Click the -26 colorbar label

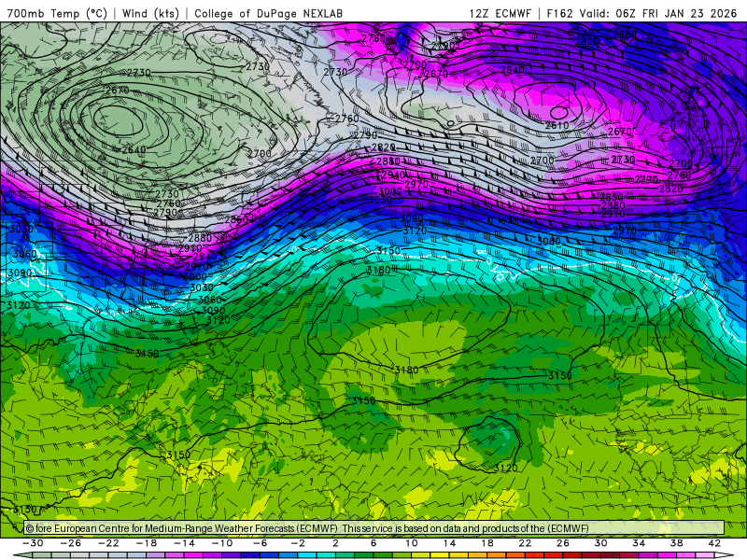pyautogui.click(x=71, y=543)
